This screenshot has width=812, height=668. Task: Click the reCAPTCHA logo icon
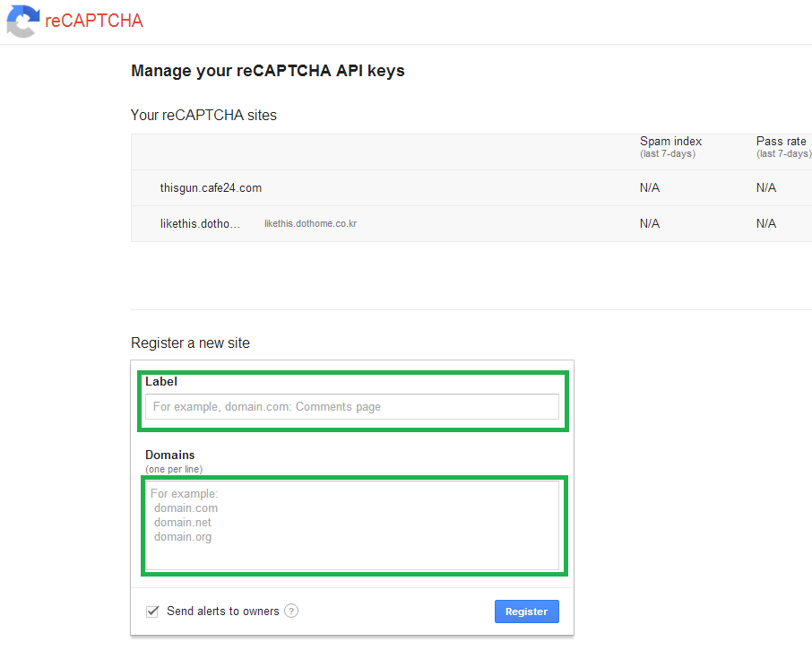(22, 22)
